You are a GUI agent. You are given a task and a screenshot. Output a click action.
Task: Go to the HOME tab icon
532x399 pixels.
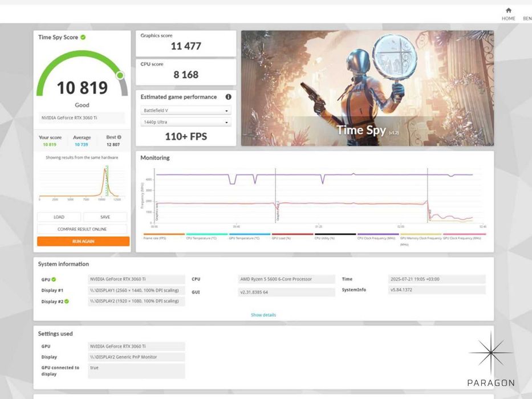(x=508, y=10)
